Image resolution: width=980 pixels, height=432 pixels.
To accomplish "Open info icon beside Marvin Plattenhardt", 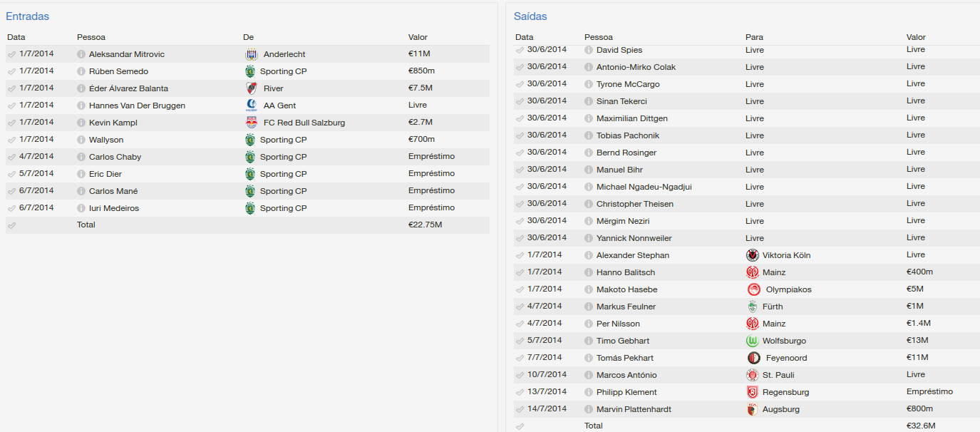I will pos(589,409).
